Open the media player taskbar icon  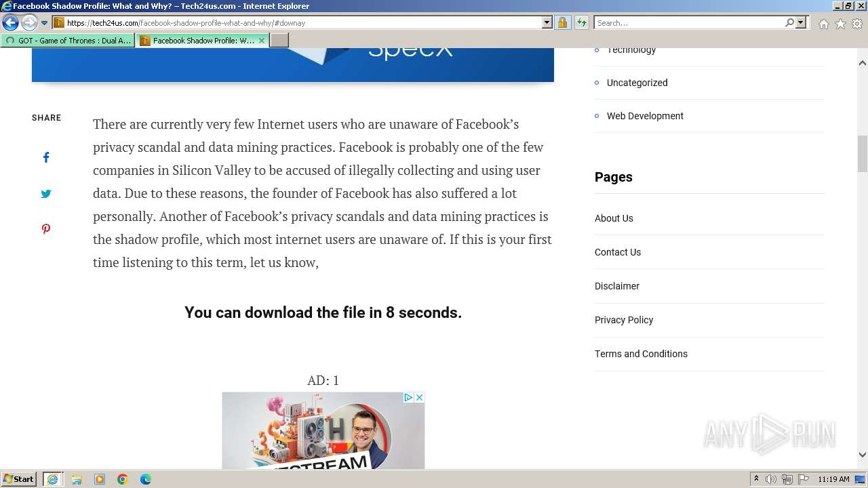[100, 479]
